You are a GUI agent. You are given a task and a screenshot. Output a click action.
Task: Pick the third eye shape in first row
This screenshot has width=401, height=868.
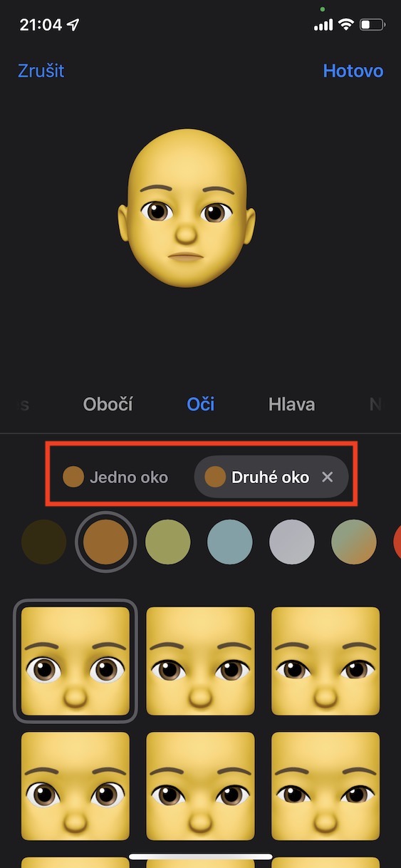tap(326, 661)
